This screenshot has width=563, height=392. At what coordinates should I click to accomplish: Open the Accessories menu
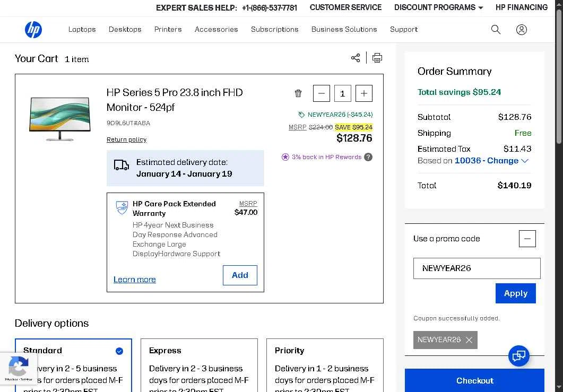[216, 29]
